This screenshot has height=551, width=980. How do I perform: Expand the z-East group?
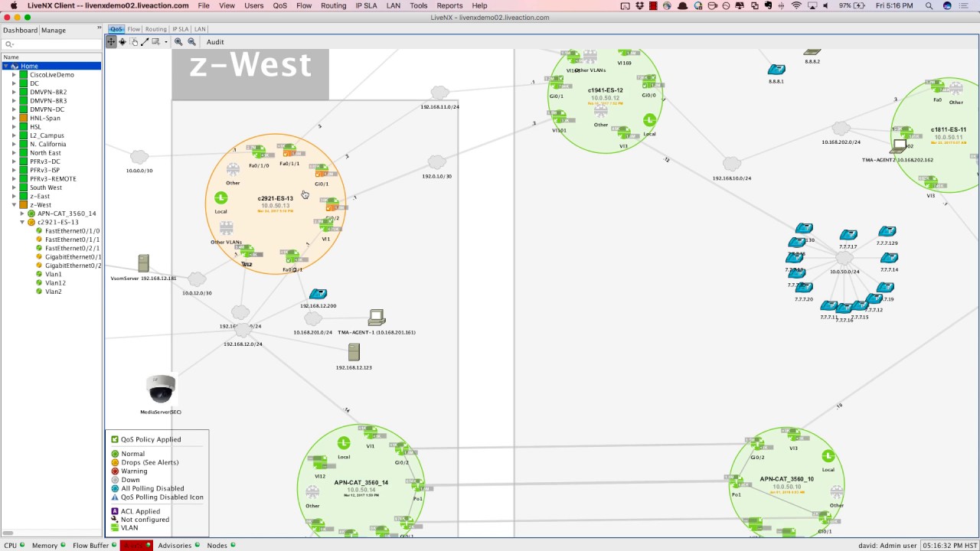14,196
